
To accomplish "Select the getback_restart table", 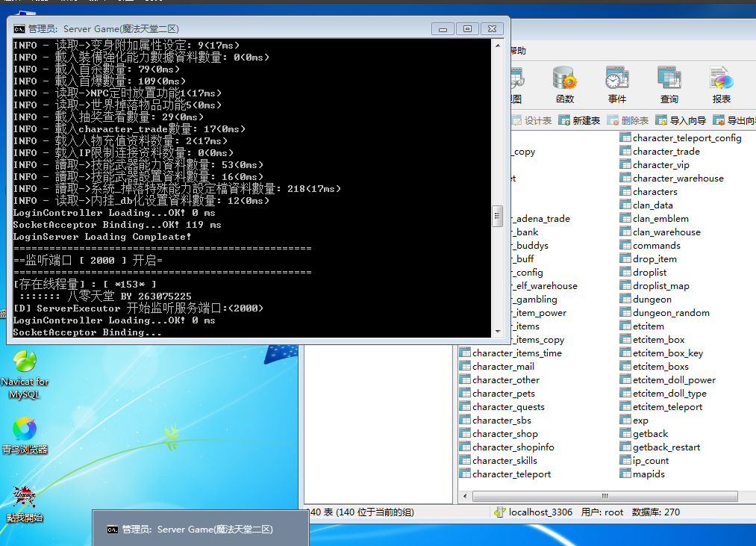I will 660,447.
